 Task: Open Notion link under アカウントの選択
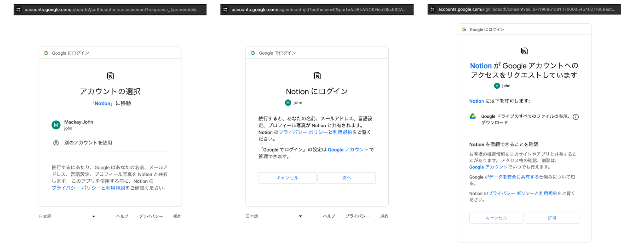click(103, 104)
